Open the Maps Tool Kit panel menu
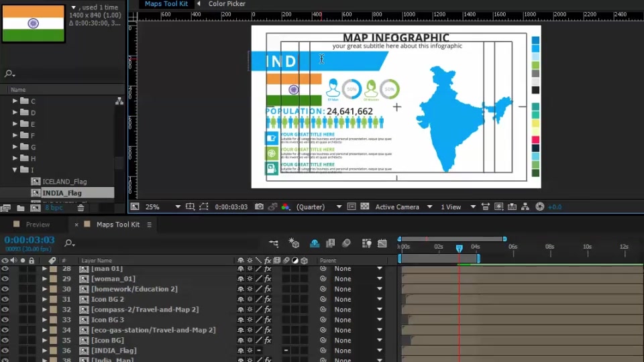This screenshot has width=644, height=362. coord(150,225)
